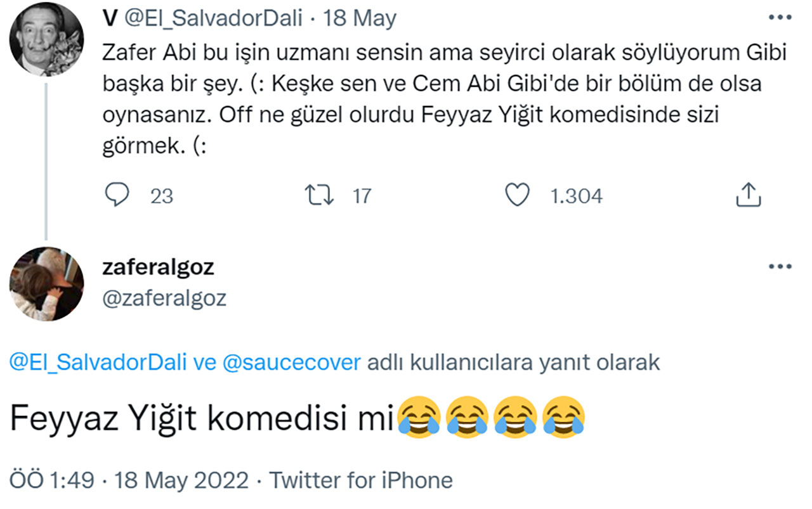The image size is (812, 509).
Task: Open more options on the first tweet
Action: (780, 18)
